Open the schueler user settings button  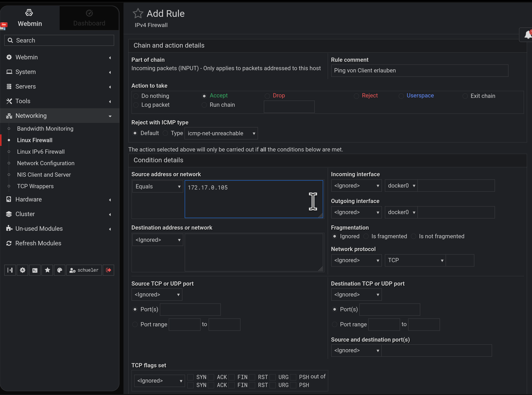[84, 270]
